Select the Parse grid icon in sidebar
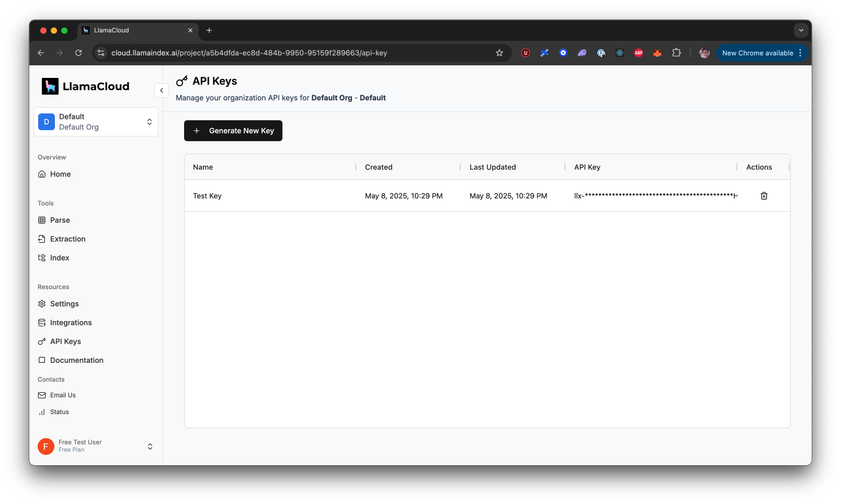Viewport: 841px width, 504px height. (42, 220)
